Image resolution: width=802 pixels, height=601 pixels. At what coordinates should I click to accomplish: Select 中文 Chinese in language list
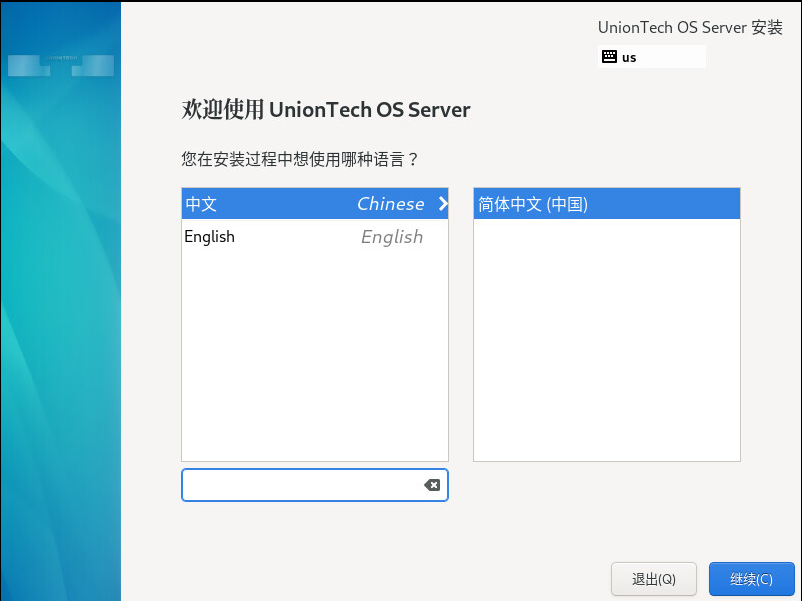click(x=315, y=204)
